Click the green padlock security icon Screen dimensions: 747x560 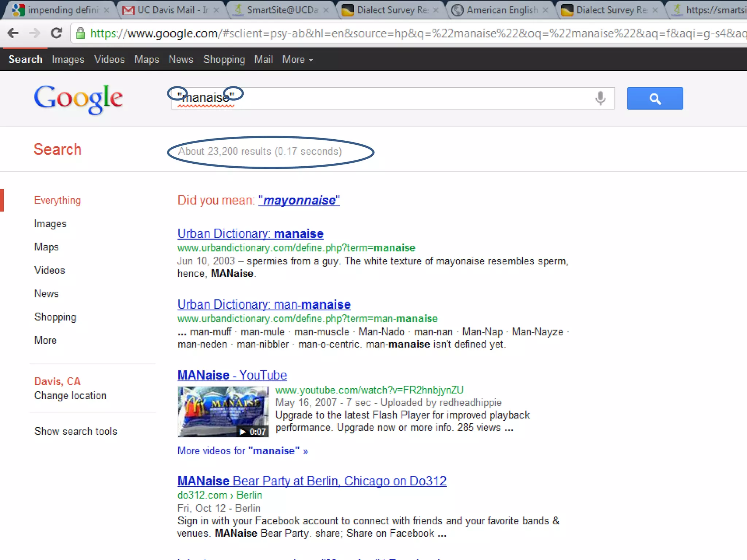click(81, 33)
